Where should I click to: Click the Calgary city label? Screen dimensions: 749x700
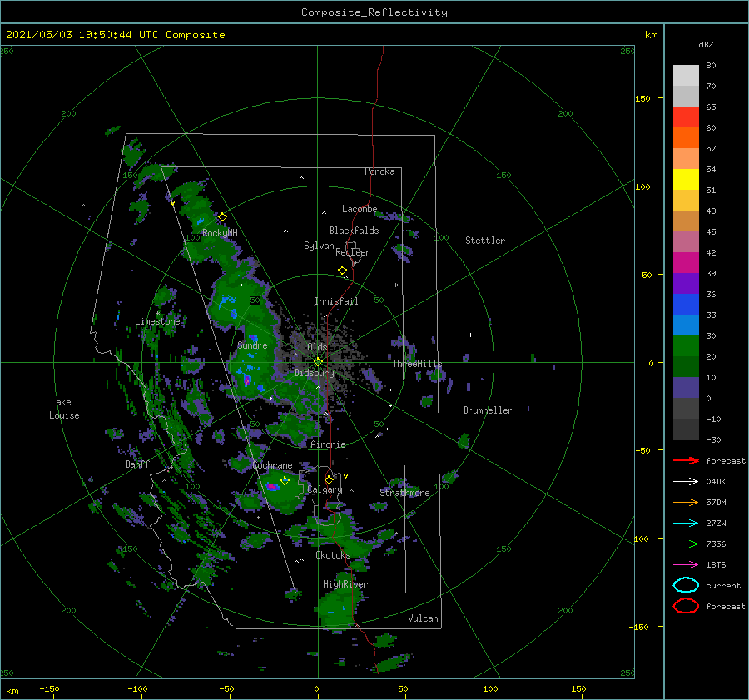(325, 489)
